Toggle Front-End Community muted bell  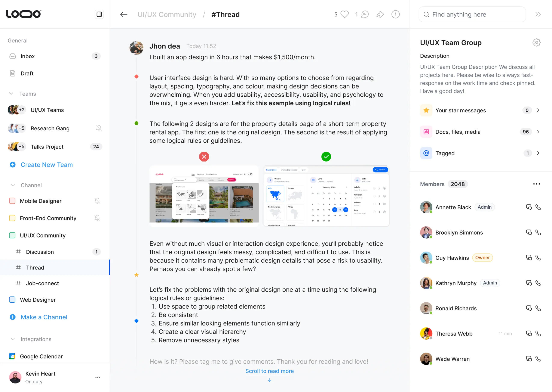click(97, 218)
